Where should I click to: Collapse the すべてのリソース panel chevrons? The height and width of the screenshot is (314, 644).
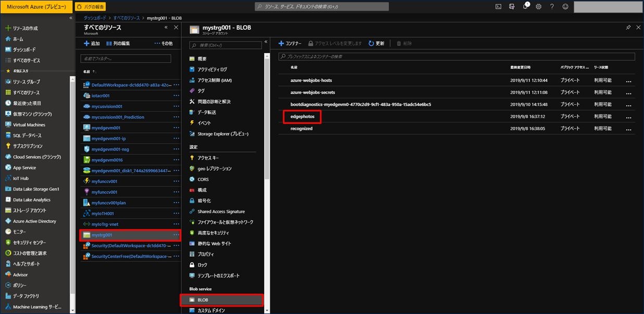click(x=166, y=27)
